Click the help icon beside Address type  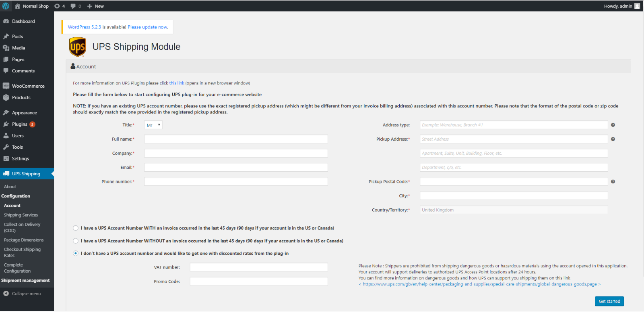[613, 125]
